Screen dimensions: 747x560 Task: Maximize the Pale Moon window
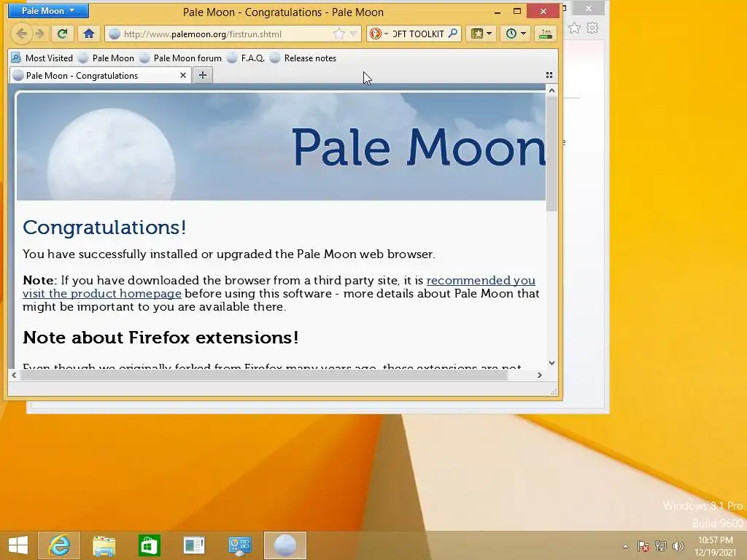pyautogui.click(x=517, y=12)
